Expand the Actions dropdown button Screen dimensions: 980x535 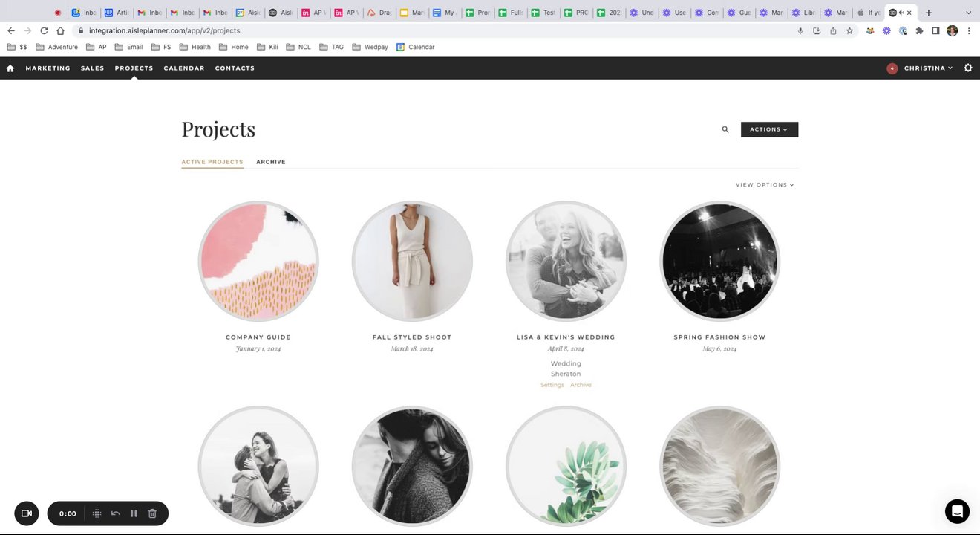point(769,129)
